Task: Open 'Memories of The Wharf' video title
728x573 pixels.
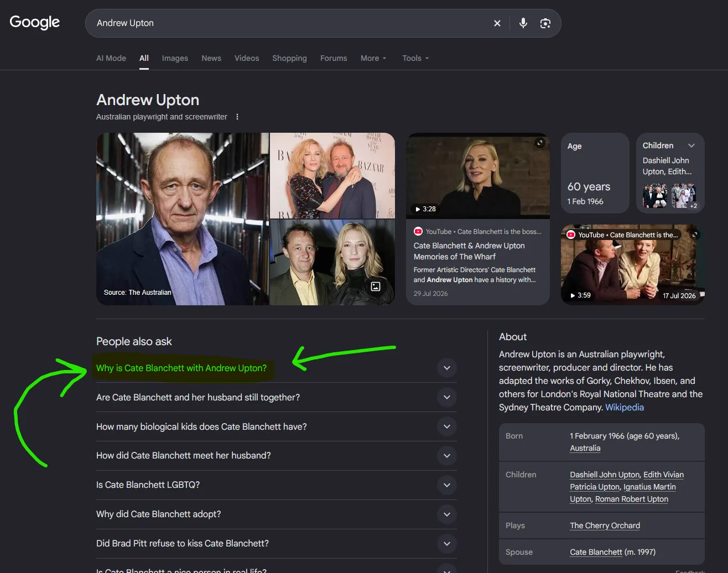Action: [469, 251]
